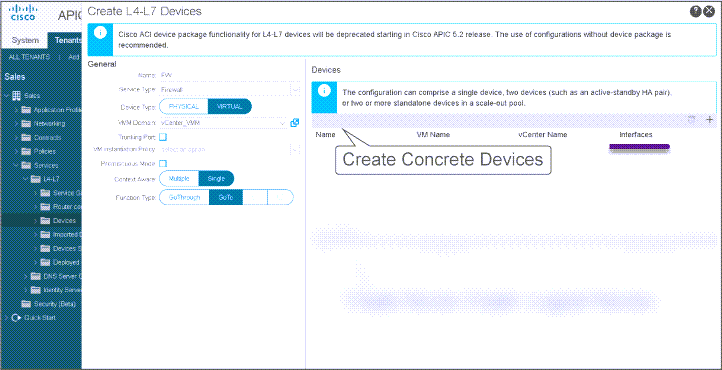This screenshot has width=722, height=370.
Task: Click the Contracts folder icon
Action: pyautogui.click(x=26, y=137)
